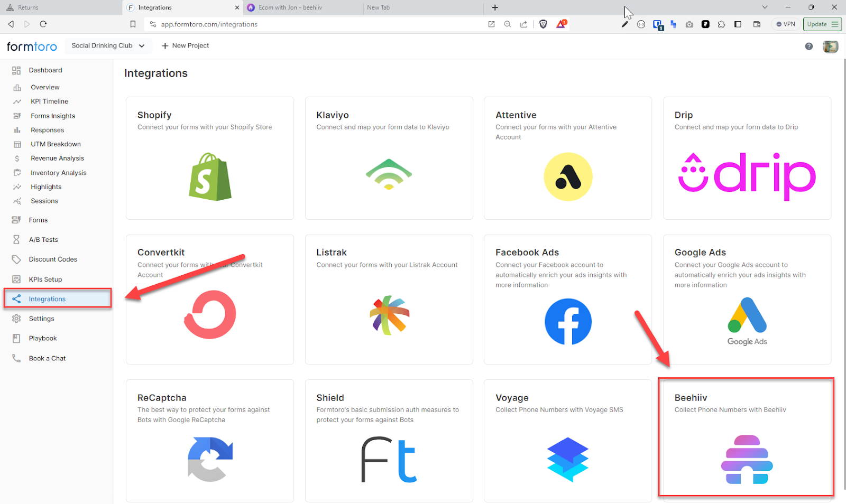The image size is (846, 504).
Task: Expand the Social Drinking Club project dropdown
Action: (x=108, y=46)
